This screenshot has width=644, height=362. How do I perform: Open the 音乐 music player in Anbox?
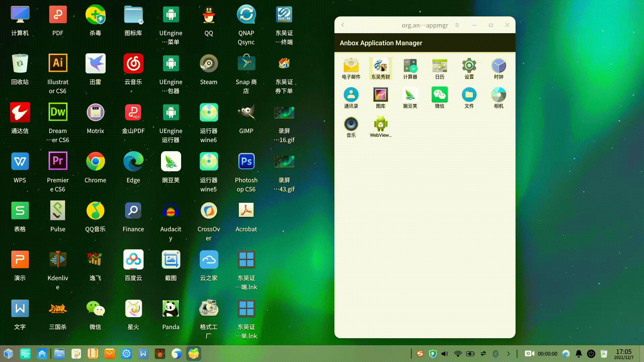coord(351,126)
